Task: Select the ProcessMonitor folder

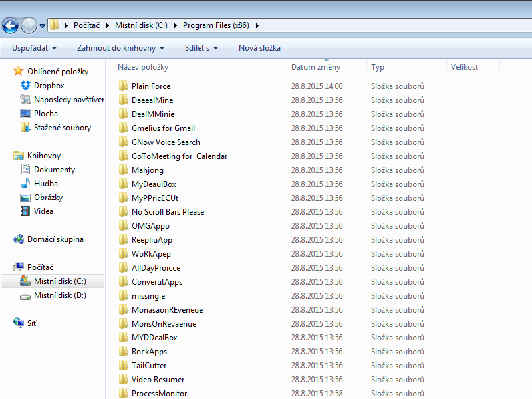Action: pos(159,394)
